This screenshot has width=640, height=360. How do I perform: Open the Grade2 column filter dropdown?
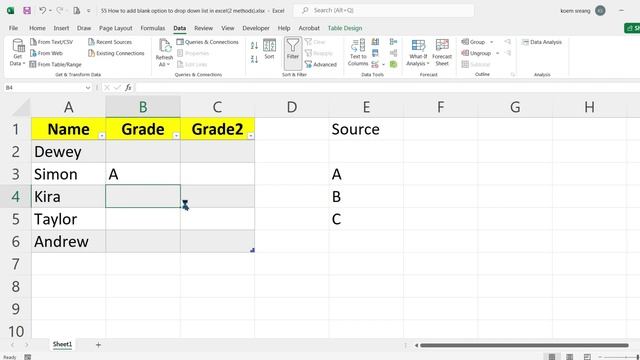point(251,136)
